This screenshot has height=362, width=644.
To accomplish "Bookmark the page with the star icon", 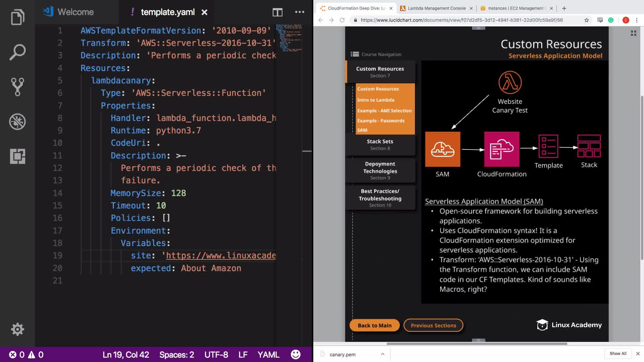I will [x=586, y=20].
